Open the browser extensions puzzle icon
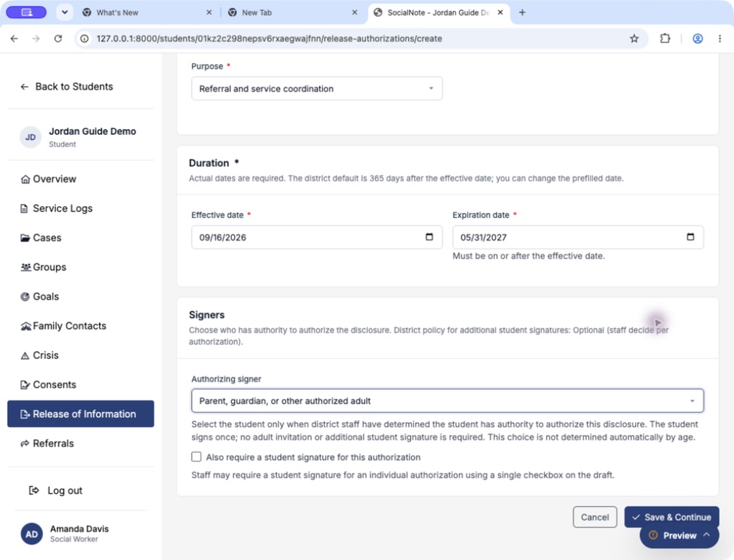Image resolution: width=734 pixels, height=560 pixels. pyautogui.click(x=665, y=39)
